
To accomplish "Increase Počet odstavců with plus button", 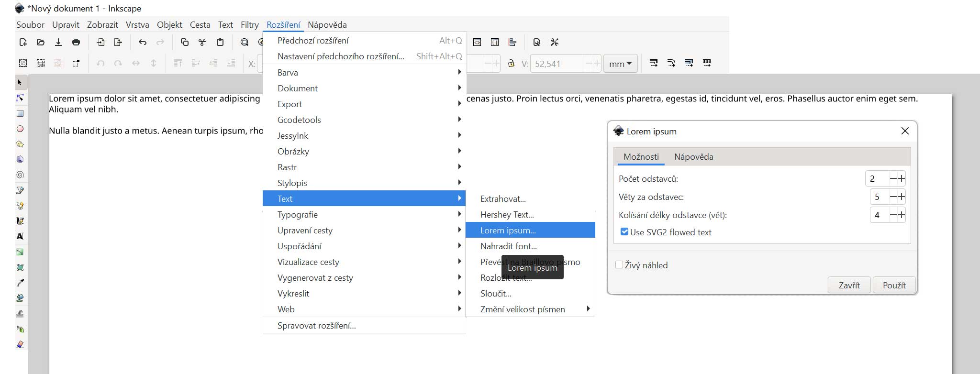I will coord(902,178).
